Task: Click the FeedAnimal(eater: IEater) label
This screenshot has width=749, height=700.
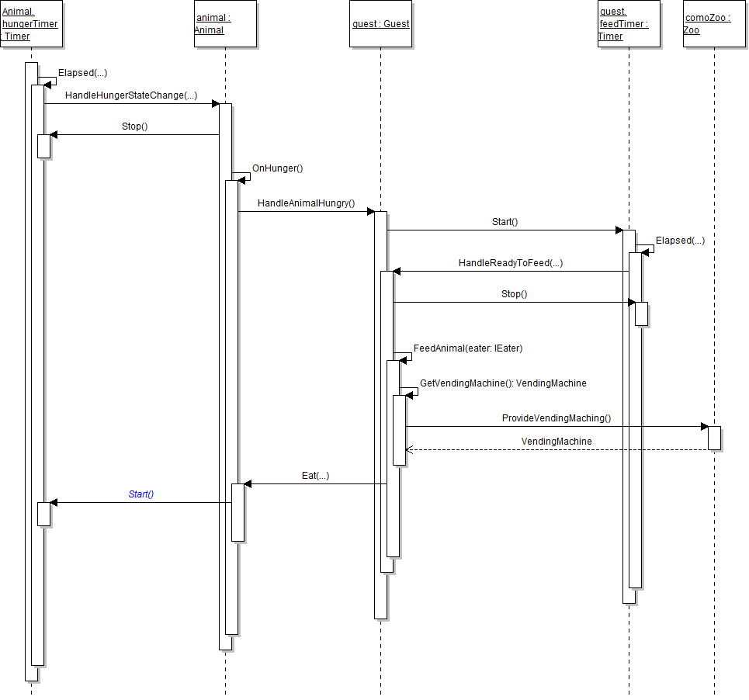Action: pos(467,348)
